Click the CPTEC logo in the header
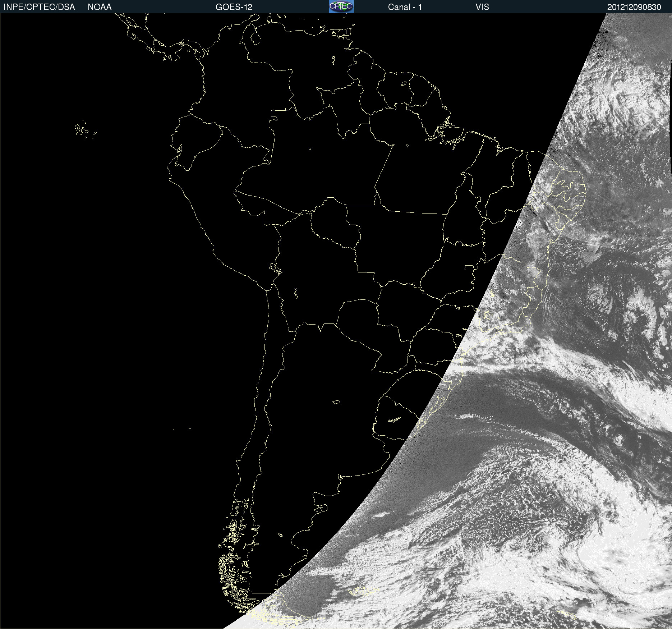The image size is (672, 629). tap(341, 6)
